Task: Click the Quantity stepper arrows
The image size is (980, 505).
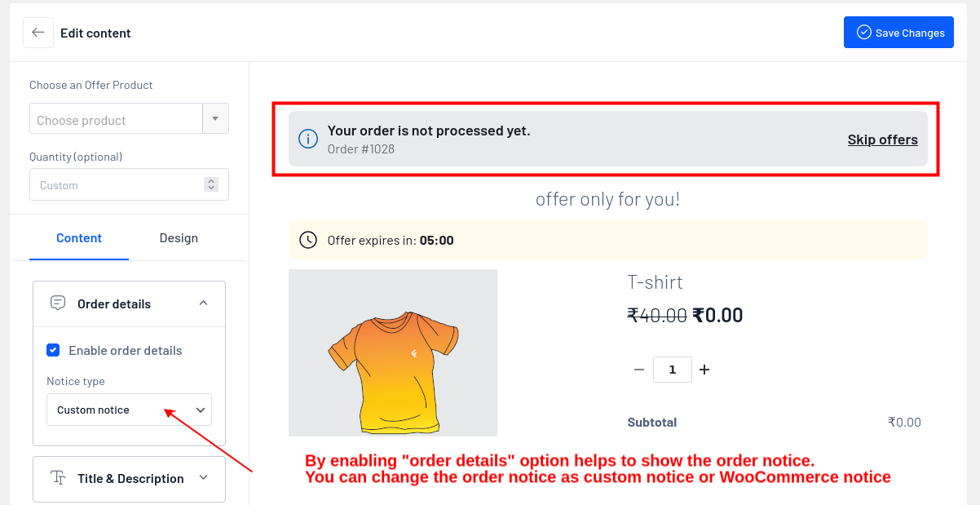Action: coord(211,184)
